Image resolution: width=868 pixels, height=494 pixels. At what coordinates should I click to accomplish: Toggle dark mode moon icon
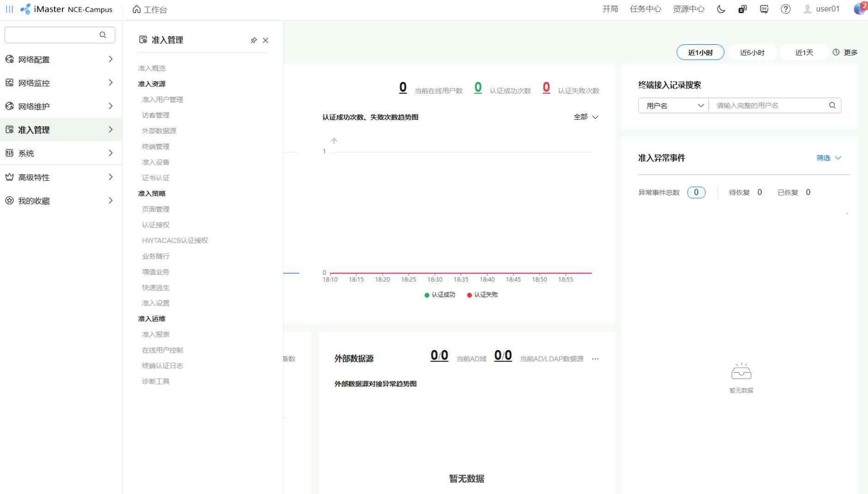coord(721,9)
